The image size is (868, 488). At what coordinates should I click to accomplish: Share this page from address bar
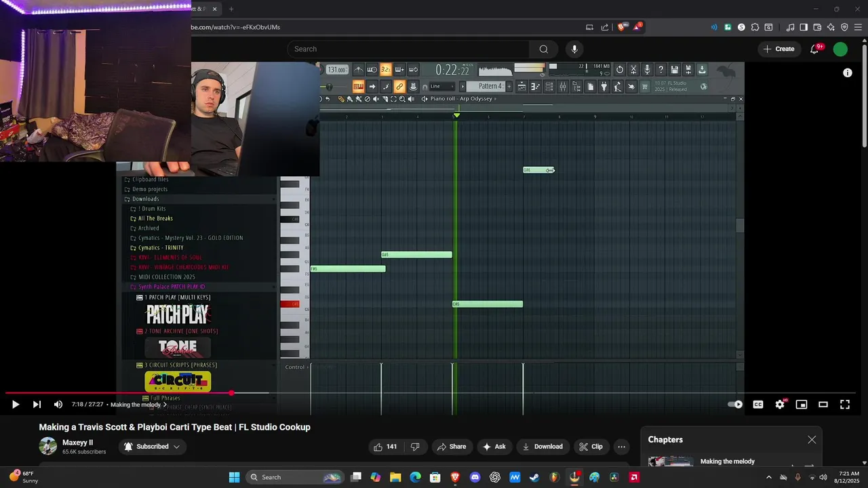pos(605,27)
